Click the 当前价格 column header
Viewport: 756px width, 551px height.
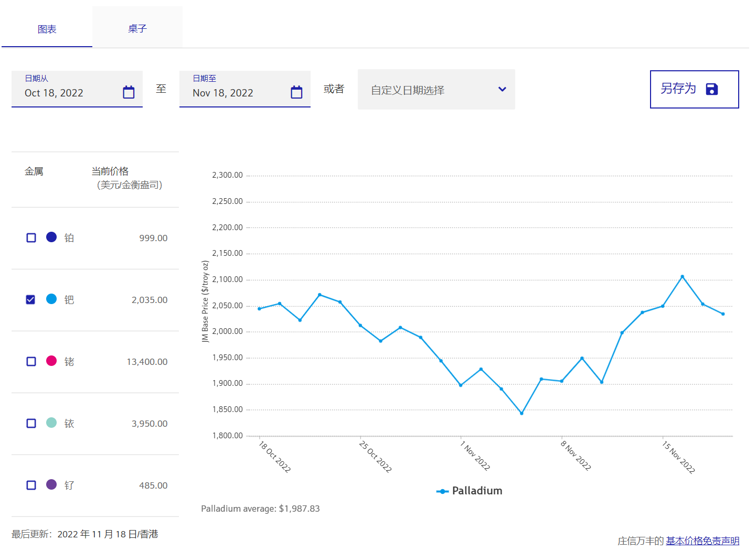(110, 171)
